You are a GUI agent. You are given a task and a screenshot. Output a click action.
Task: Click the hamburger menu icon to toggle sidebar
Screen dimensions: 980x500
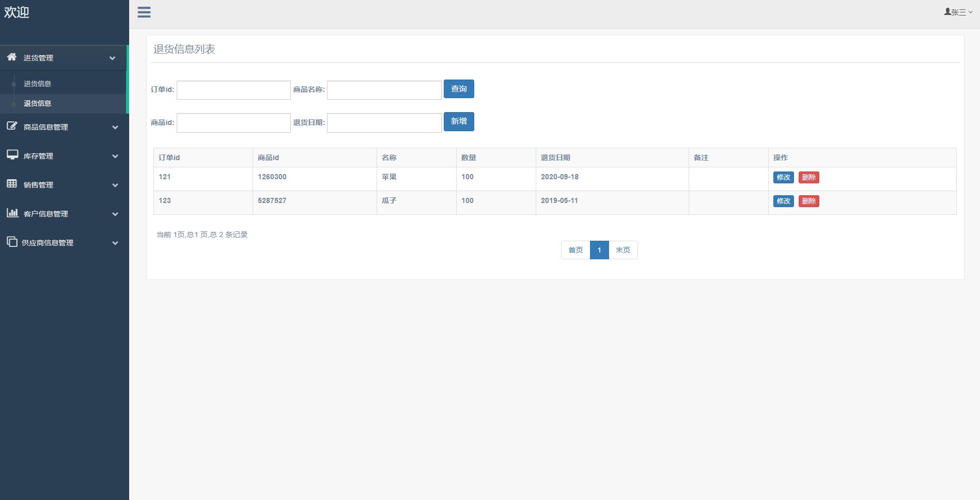click(144, 12)
